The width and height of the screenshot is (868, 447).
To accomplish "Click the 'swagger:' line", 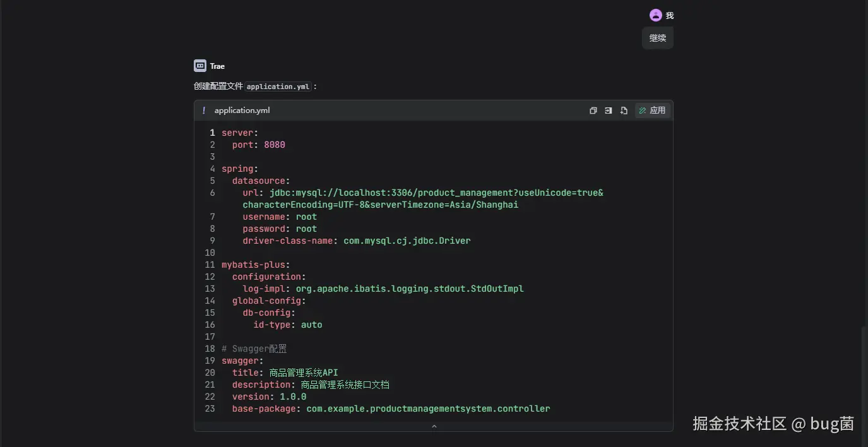I will point(242,361).
